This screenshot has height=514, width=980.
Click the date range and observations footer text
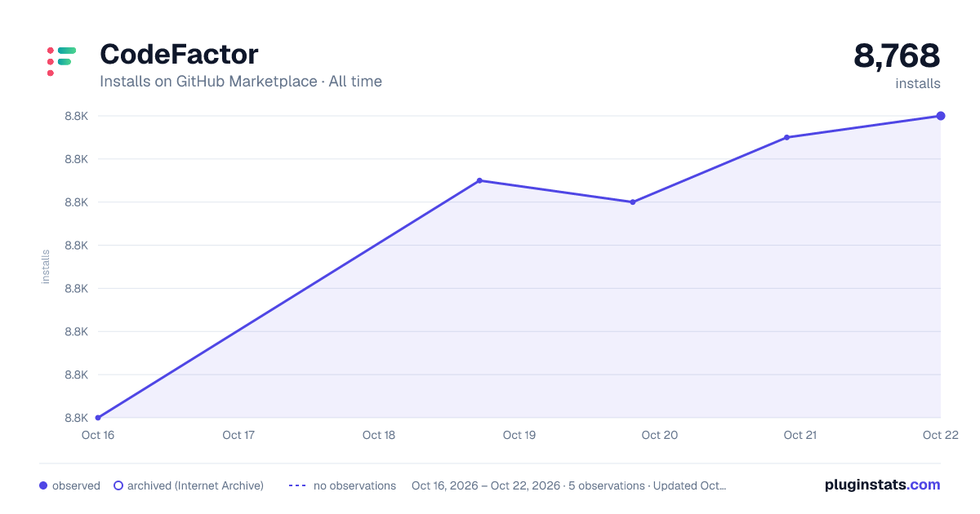click(x=568, y=485)
